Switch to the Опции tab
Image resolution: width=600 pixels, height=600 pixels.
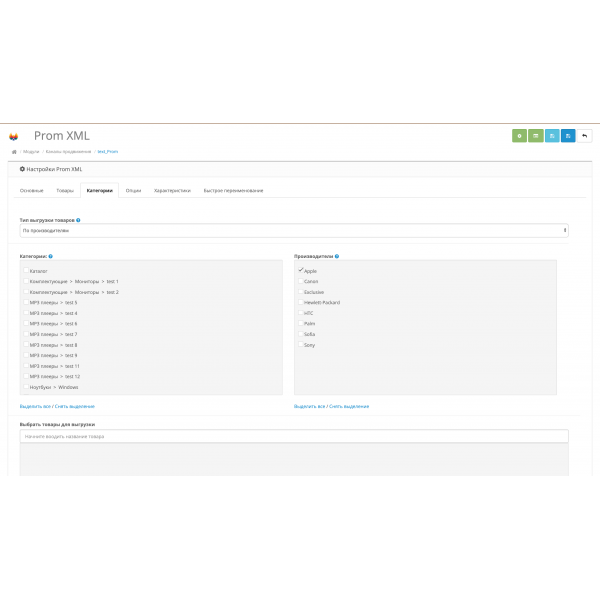coord(133,191)
